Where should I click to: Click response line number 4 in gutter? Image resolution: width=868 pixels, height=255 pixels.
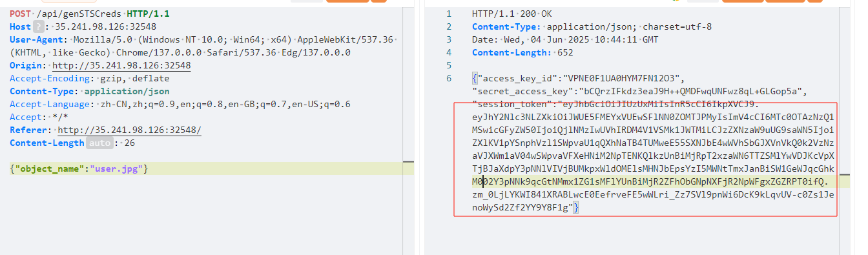click(448, 53)
